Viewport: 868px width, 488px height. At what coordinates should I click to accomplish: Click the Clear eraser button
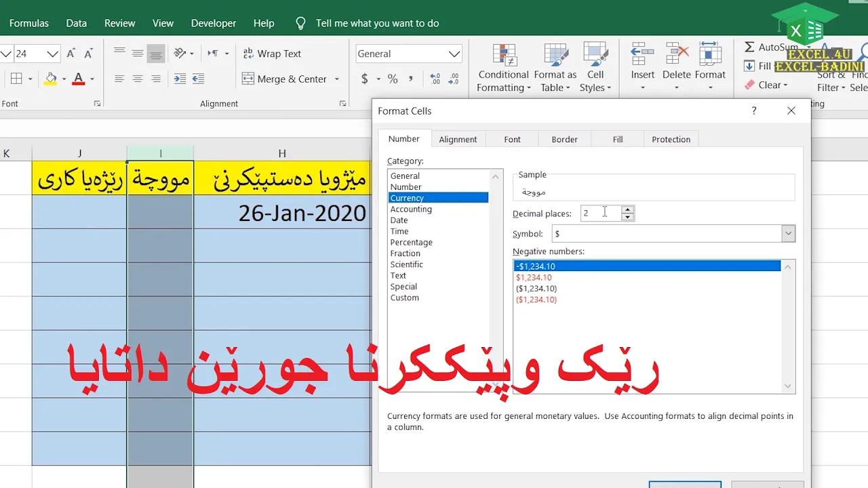(766, 85)
